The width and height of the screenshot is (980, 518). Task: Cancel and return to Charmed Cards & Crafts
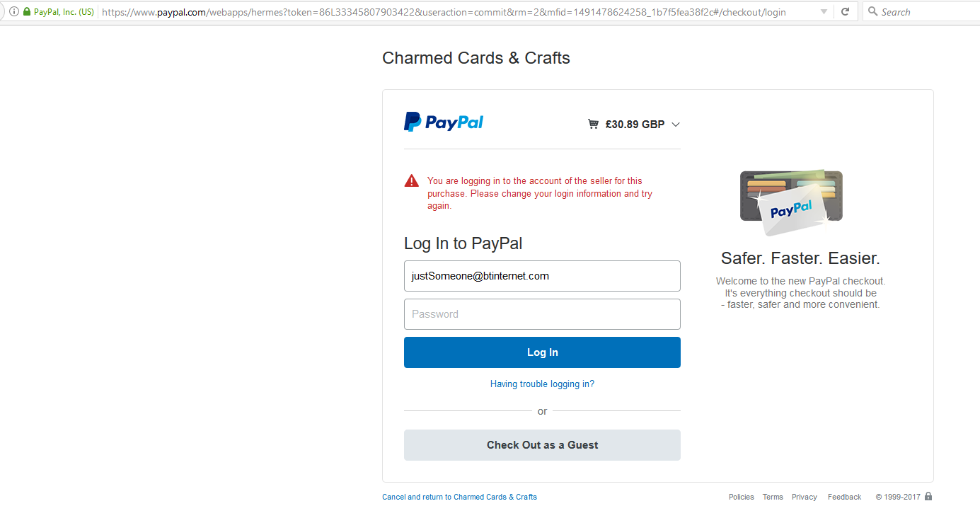coord(459,497)
